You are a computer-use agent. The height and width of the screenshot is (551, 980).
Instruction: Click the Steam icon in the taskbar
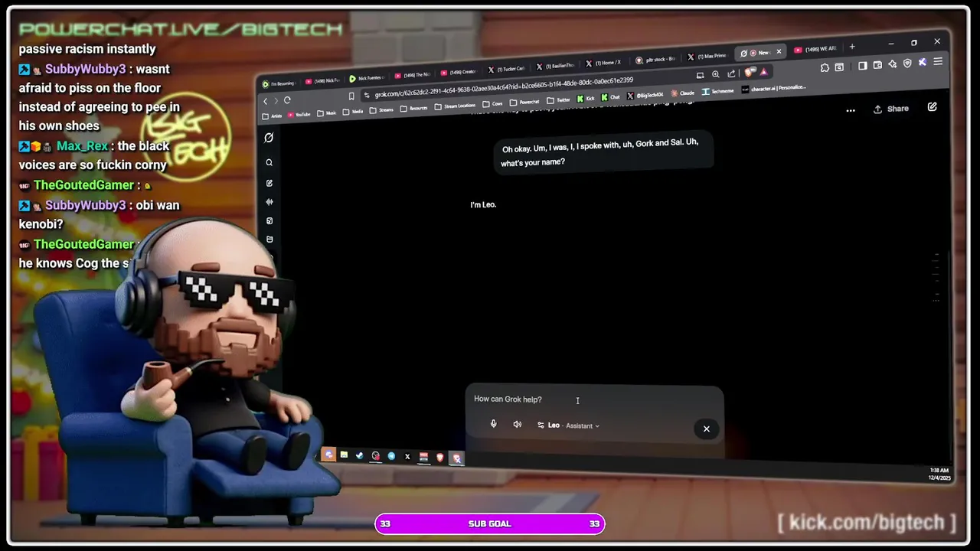point(359,455)
